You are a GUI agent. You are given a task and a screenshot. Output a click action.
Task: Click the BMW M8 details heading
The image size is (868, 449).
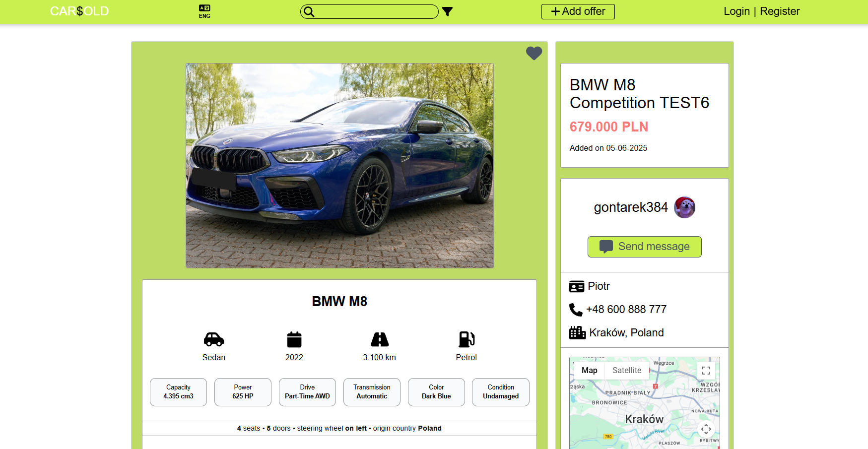pos(339,302)
